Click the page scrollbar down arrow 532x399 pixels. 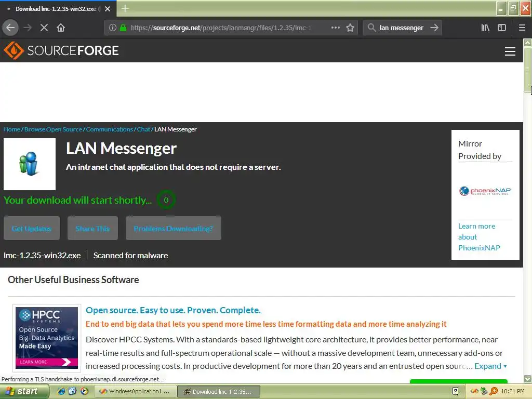(528, 379)
